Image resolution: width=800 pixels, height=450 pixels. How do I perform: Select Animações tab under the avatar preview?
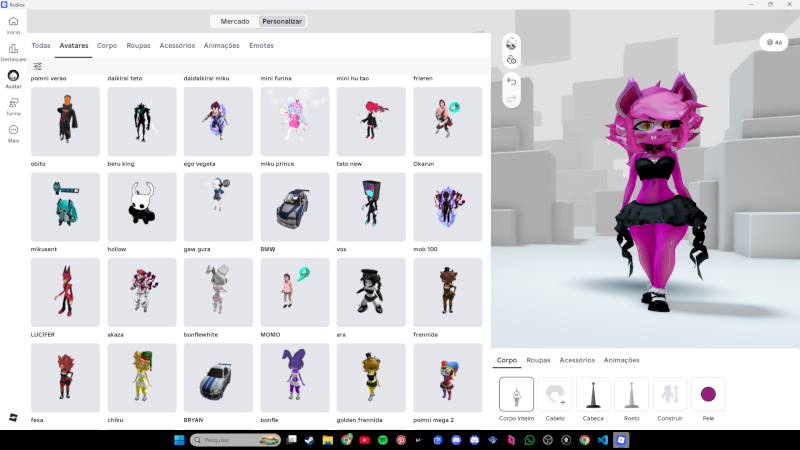[621, 360]
